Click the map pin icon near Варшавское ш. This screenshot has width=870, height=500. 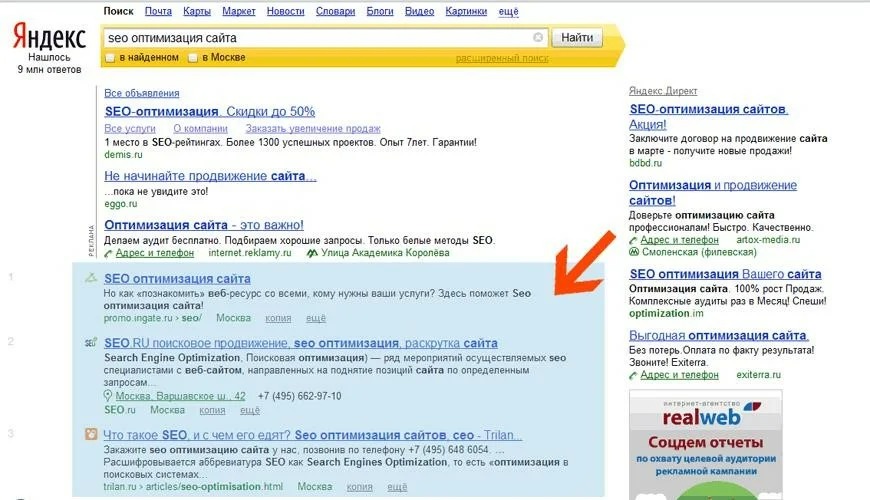[108, 396]
